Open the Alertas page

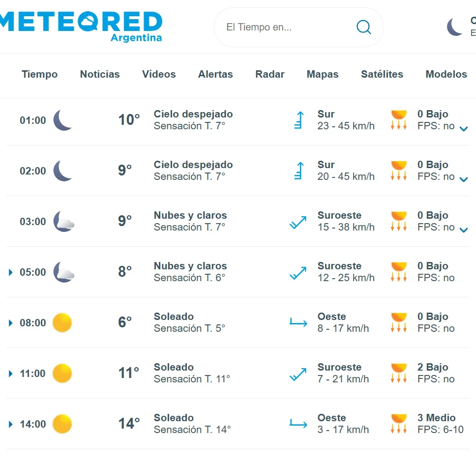215,74
